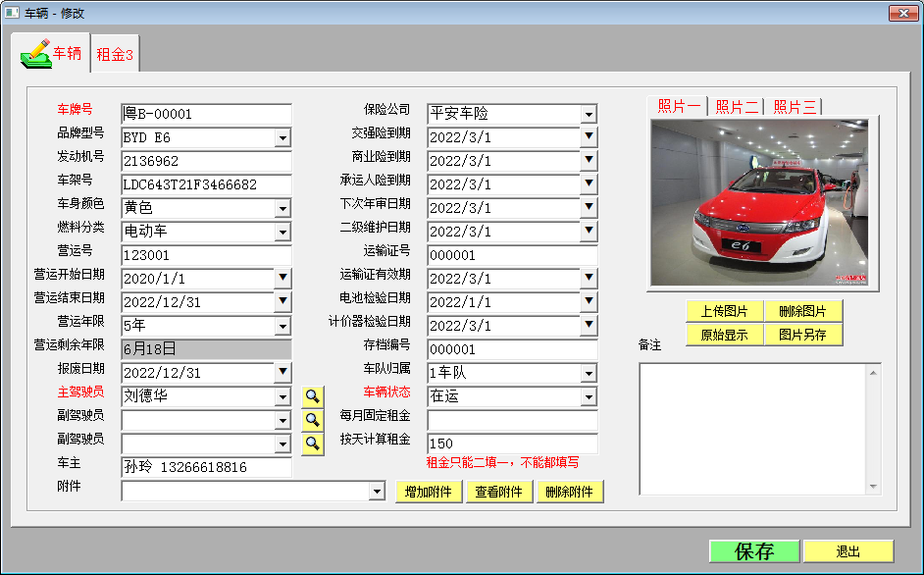This screenshot has height=575, width=924.
Task: Open the 电池检验日期 date picker
Action: [589, 302]
